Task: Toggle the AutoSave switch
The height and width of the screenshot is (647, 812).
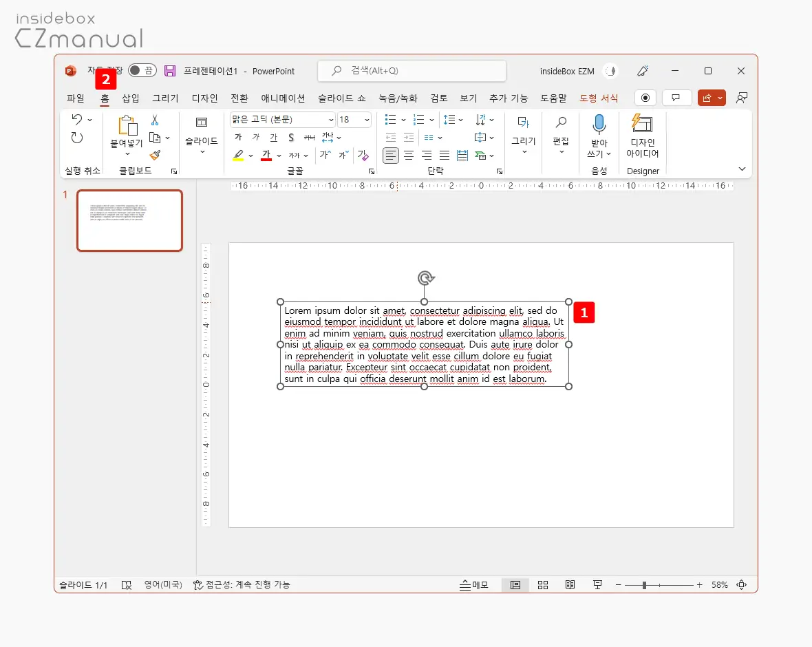Action: [142, 71]
